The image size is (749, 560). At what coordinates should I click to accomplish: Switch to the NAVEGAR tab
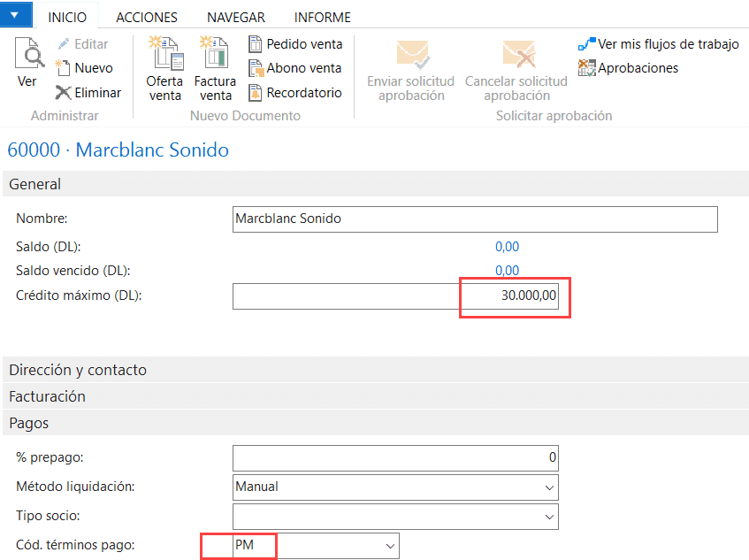click(x=236, y=17)
